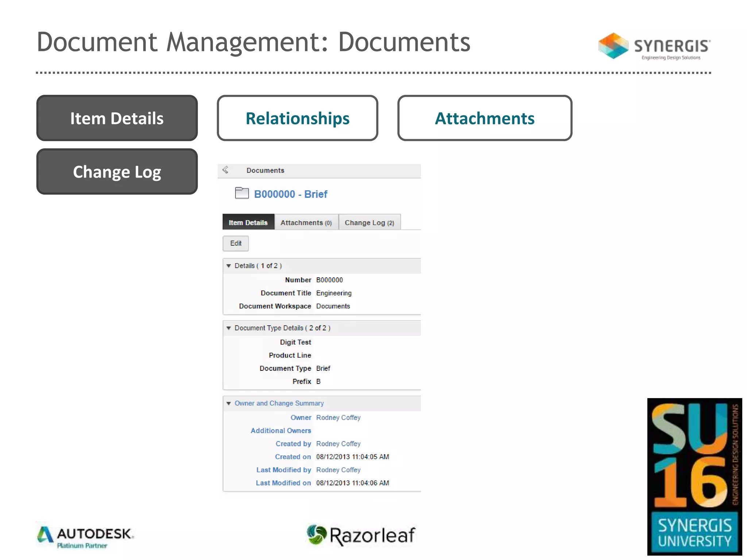
Task: Switch to the Item Details tab
Action: [248, 222]
